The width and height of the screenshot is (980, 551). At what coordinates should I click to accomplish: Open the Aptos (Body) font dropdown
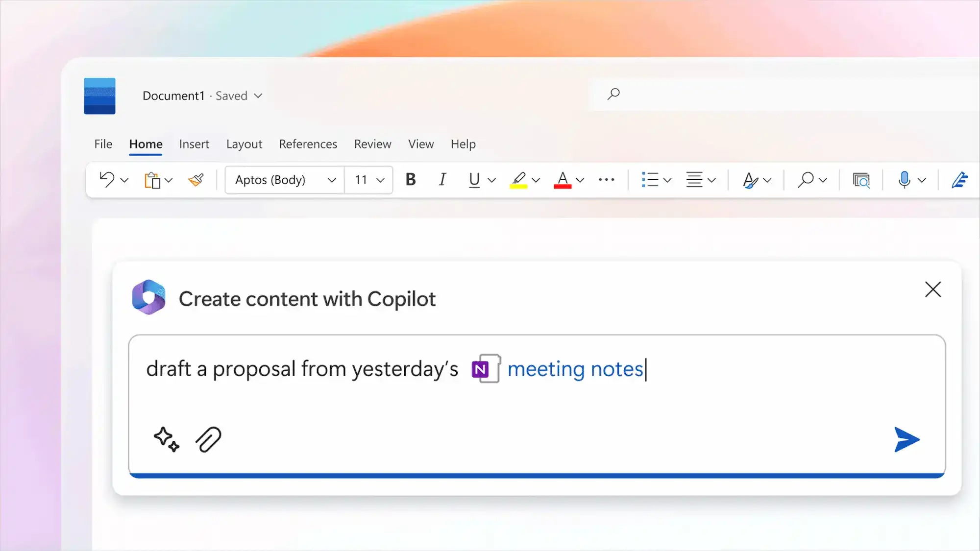[285, 180]
